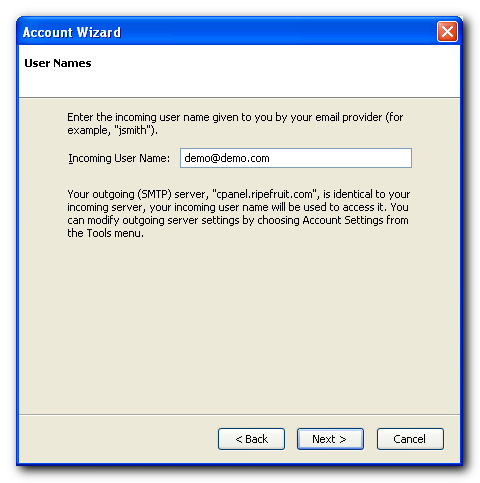Screen dimensions: 480x483
Task: Click the Next > button
Action: tap(330, 439)
